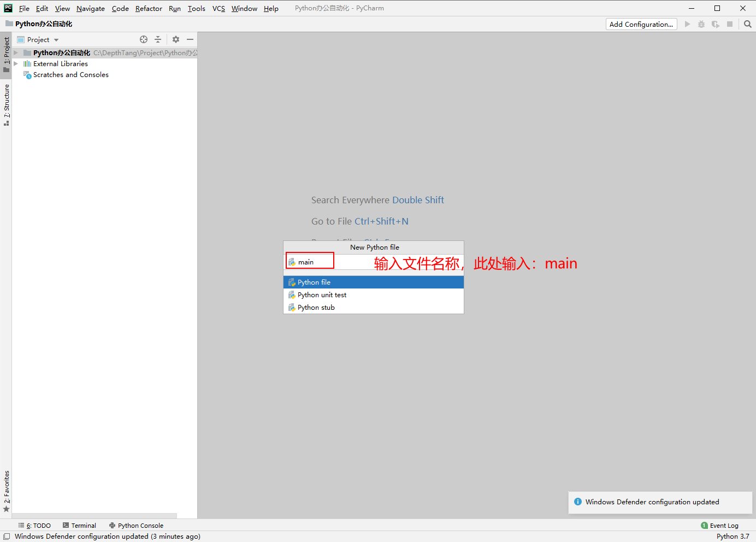Open the Code menu
This screenshot has height=542, width=756.
(x=120, y=8)
